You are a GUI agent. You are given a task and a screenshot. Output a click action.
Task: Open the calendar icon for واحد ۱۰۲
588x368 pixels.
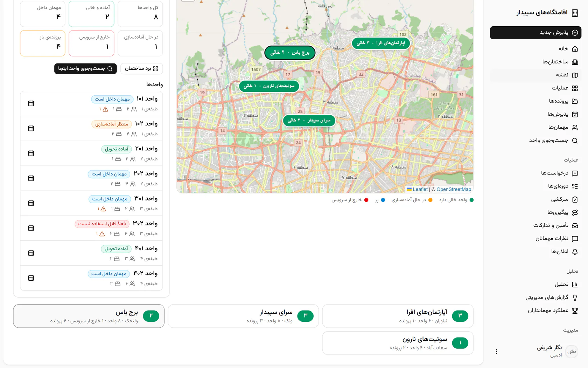(31, 128)
